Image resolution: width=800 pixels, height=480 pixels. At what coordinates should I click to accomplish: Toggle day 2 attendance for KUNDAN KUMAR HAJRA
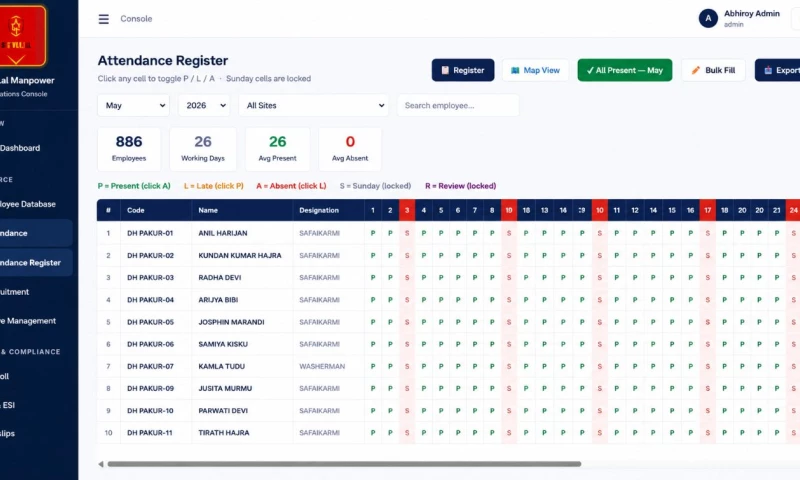390,256
